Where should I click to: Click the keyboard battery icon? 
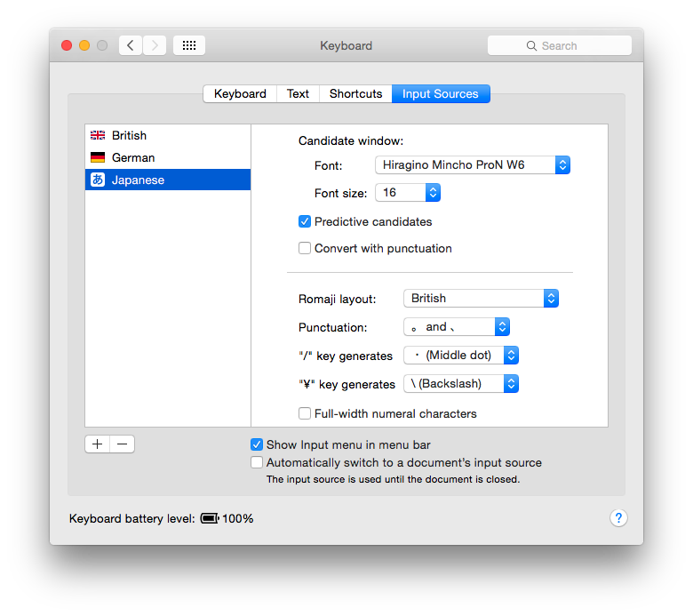pos(210,518)
